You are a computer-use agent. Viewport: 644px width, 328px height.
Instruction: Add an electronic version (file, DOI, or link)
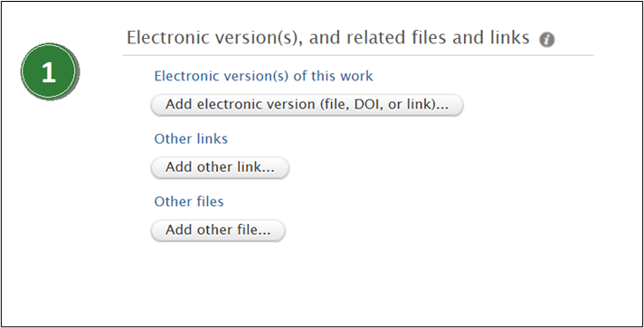point(308,105)
